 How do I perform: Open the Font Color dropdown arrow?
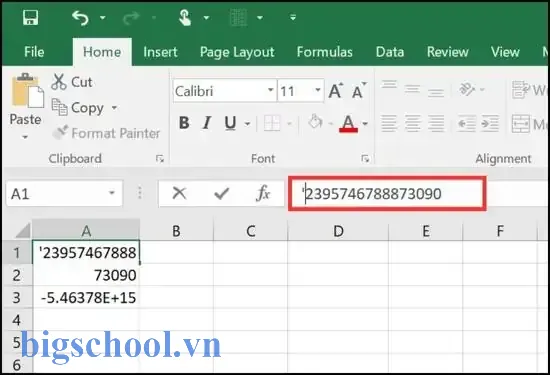click(365, 124)
